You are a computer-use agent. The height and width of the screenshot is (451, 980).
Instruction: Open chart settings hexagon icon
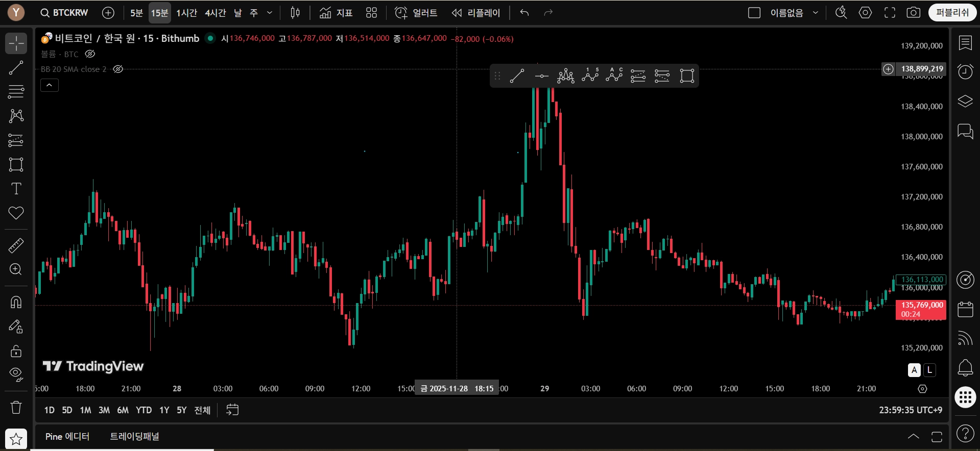tap(865, 13)
